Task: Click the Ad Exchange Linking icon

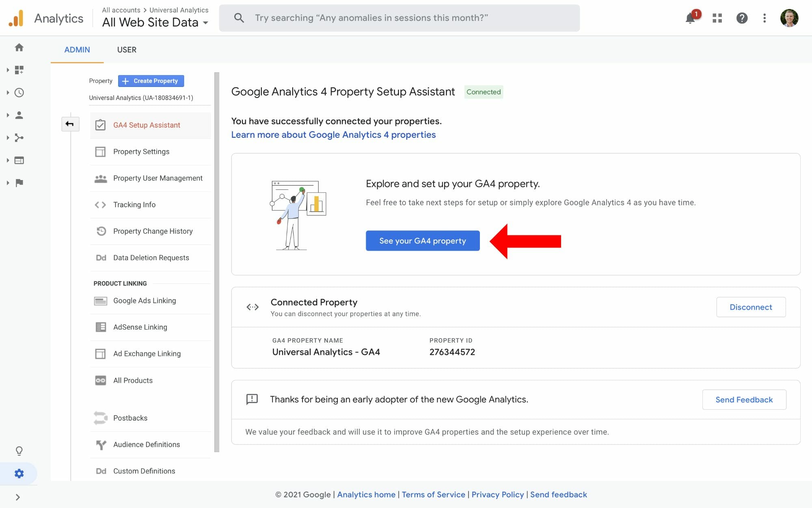Action: click(x=100, y=354)
